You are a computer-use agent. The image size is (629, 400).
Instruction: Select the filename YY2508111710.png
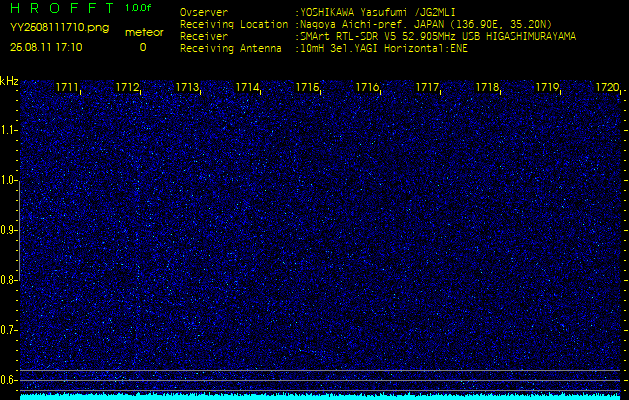pyautogui.click(x=59, y=28)
